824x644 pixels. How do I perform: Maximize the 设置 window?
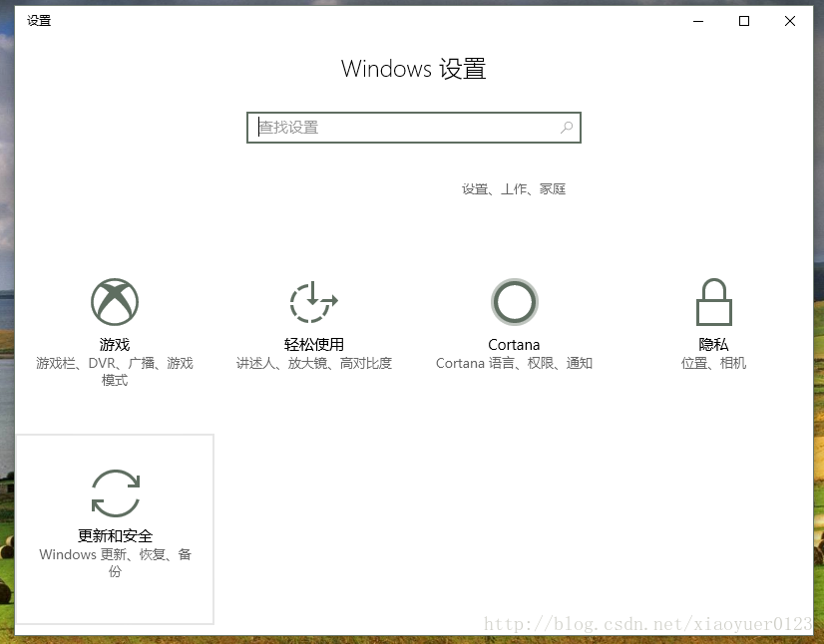(x=744, y=21)
